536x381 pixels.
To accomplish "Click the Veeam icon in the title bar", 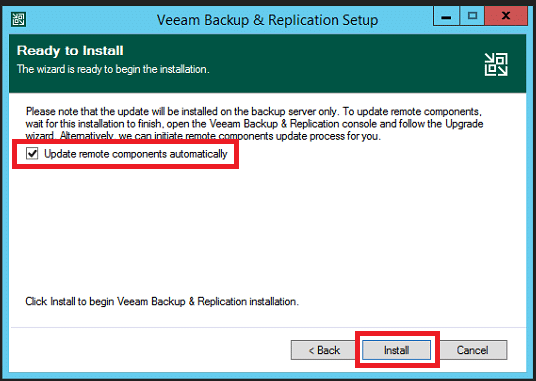I will [x=18, y=19].
